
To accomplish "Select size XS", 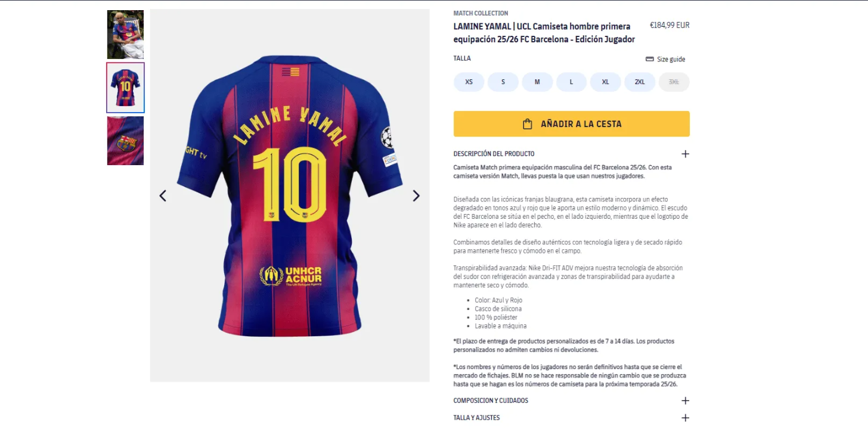I will click(469, 82).
